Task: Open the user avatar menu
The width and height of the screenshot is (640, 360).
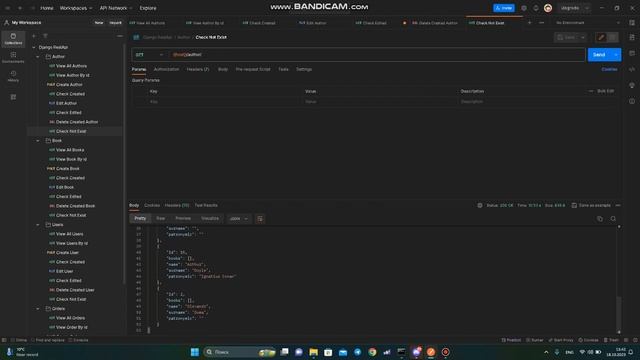Action: [548, 8]
